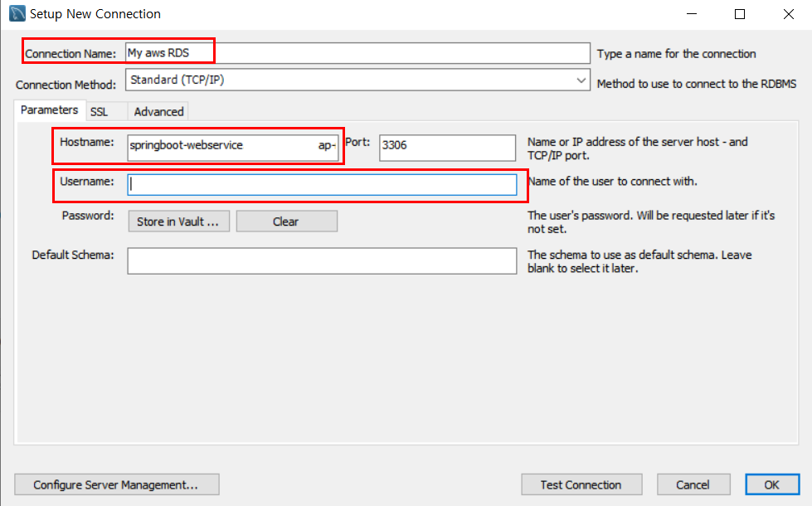812x506 pixels.
Task: Click the 'Name of the user to connect with' text
Action: tap(612, 182)
